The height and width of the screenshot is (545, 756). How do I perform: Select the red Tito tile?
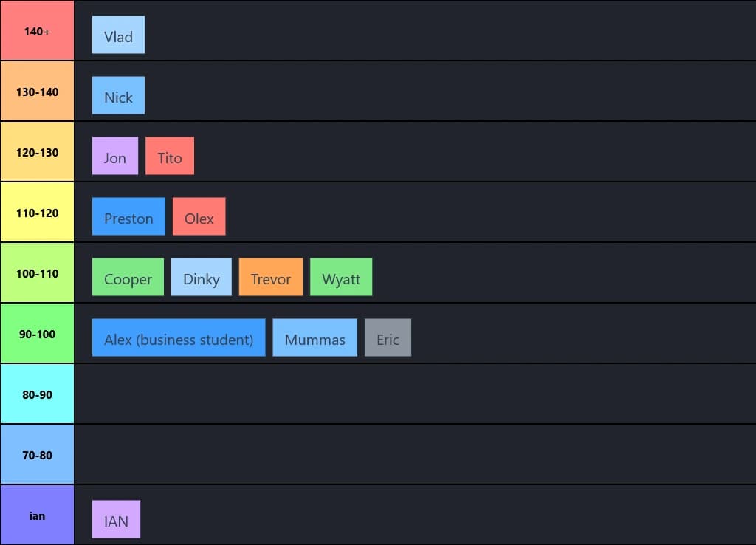click(169, 156)
